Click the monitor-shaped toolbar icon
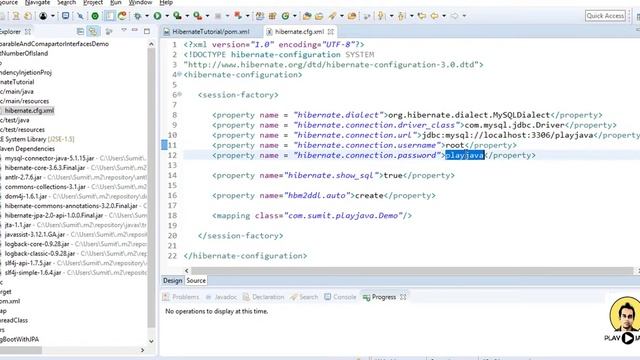The height and width of the screenshot is (360, 640). point(65,16)
